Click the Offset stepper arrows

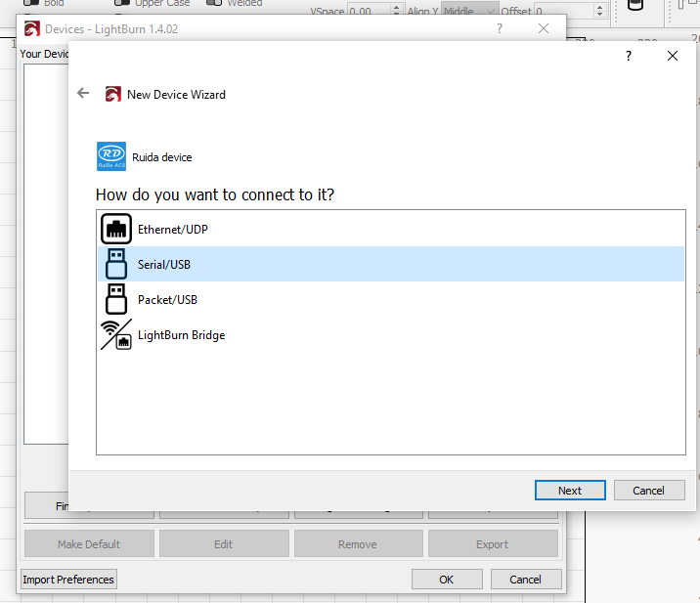(x=600, y=11)
